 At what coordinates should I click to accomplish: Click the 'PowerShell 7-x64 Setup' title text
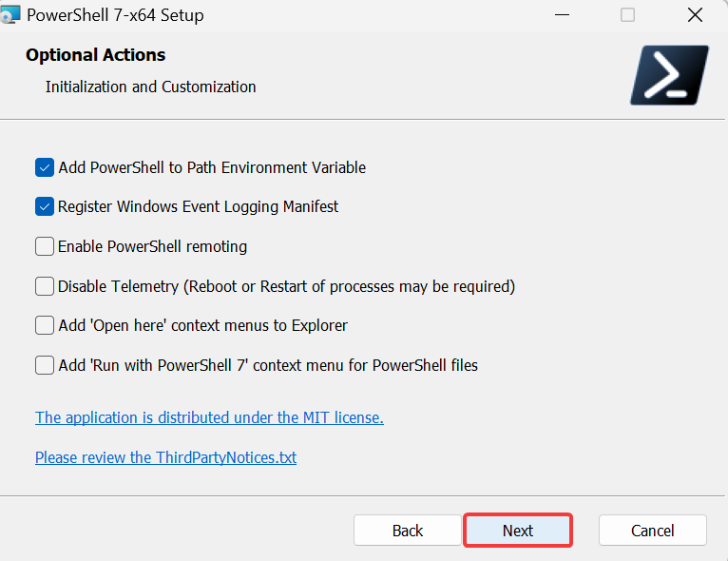tap(115, 15)
